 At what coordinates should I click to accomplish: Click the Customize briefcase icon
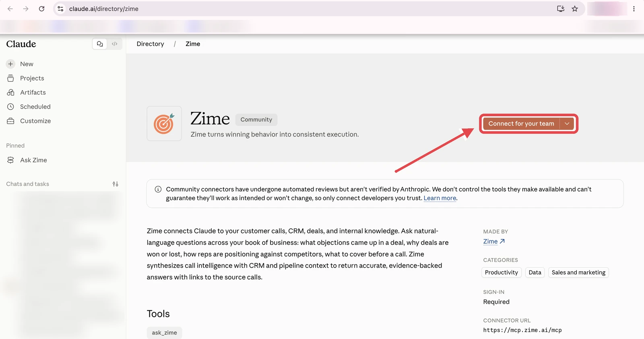10,121
